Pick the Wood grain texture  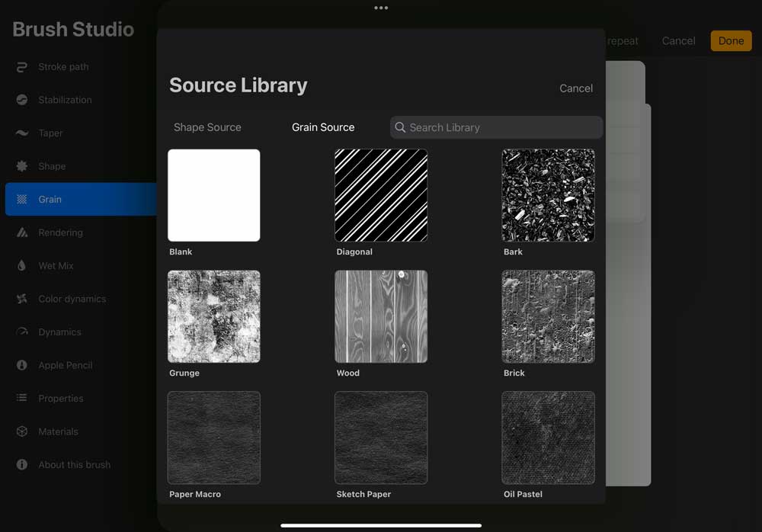coord(381,316)
